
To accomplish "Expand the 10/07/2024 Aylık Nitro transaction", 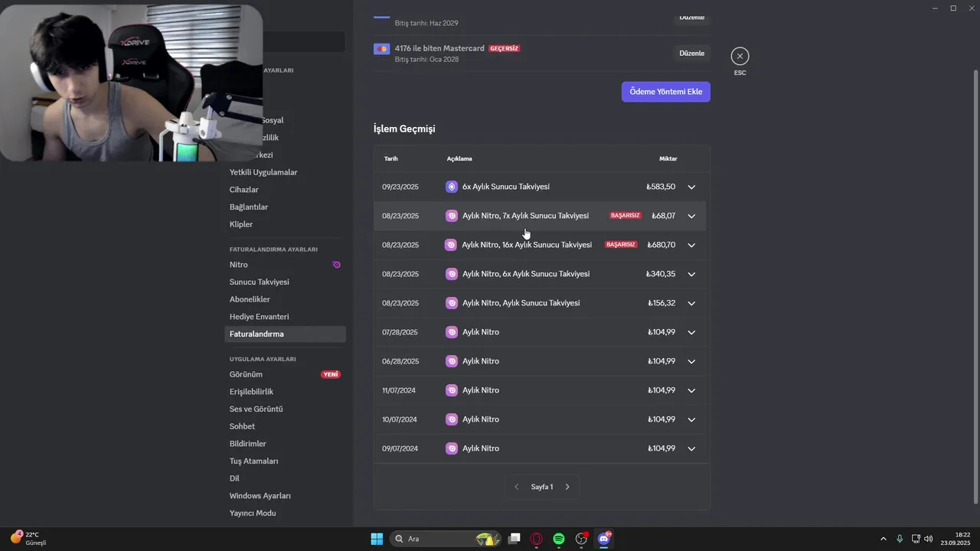I will [691, 419].
